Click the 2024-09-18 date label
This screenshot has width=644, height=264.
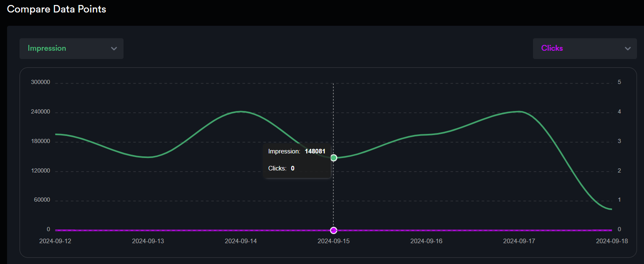coord(612,241)
